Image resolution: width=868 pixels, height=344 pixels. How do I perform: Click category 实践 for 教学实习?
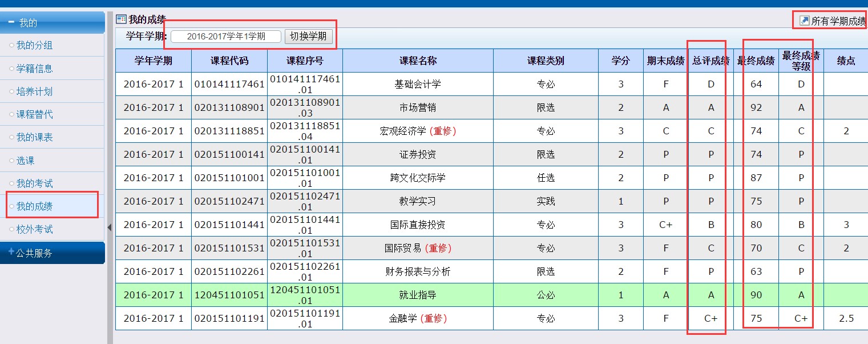(x=546, y=202)
